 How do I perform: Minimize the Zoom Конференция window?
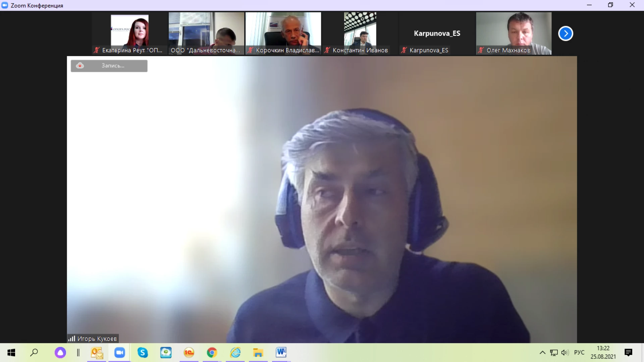coord(589,5)
